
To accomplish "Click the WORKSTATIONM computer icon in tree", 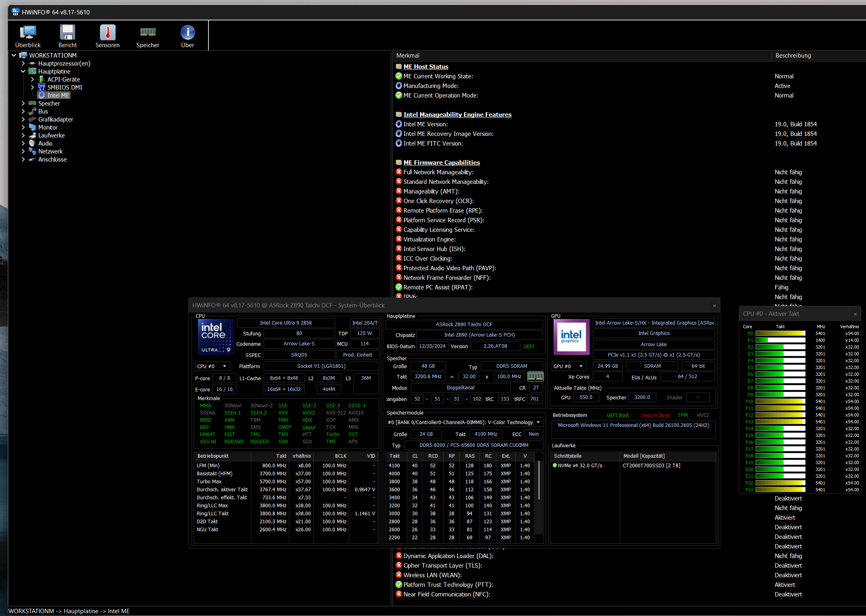I will click(23, 55).
